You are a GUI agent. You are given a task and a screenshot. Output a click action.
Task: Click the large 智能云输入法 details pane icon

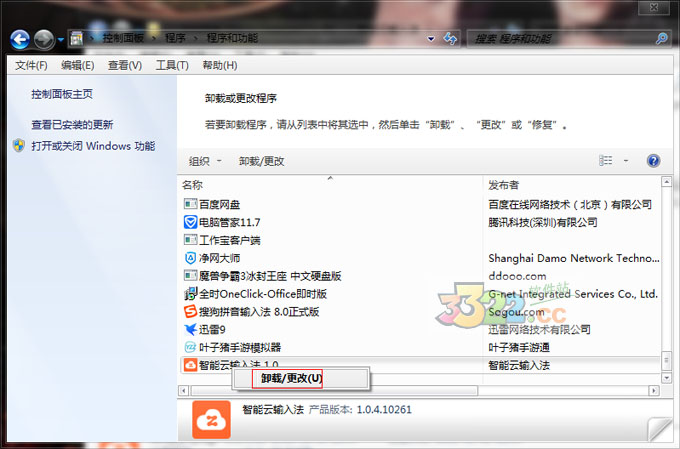pos(212,420)
